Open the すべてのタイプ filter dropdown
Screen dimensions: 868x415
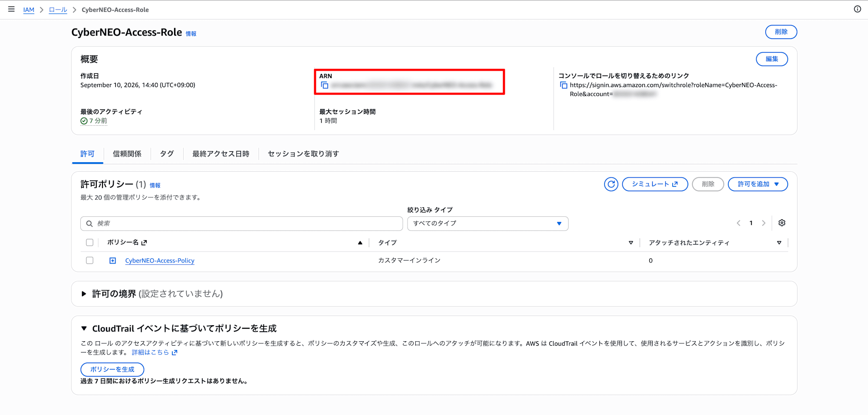(x=488, y=224)
